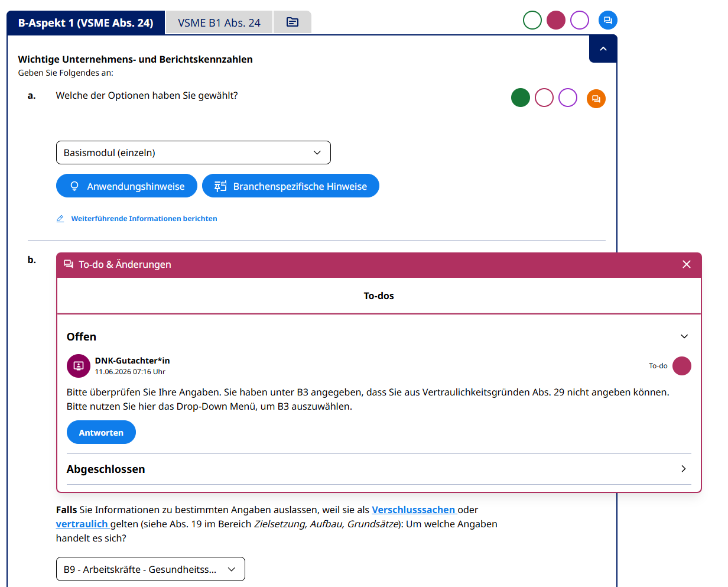Follow the Weiterführende Informationen berichten link
This screenshot has height=587, width=728.
[144, 219]
